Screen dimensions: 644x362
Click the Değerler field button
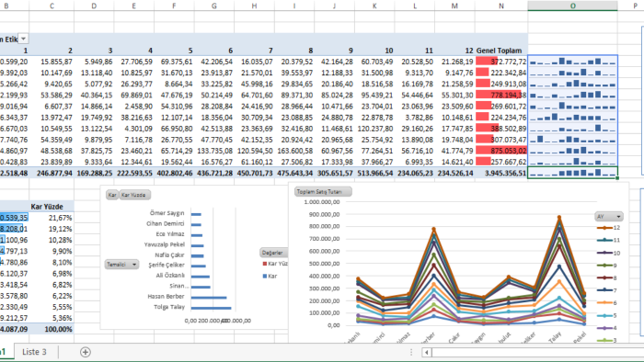coord(273,253)
